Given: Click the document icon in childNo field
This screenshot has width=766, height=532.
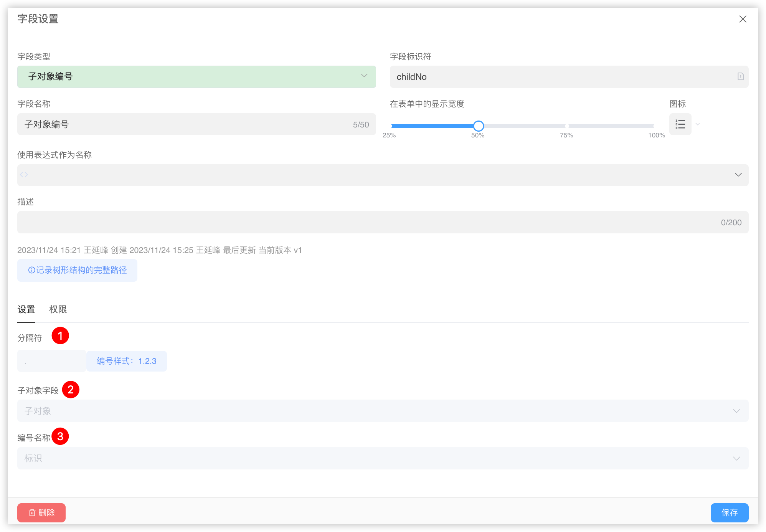Looking at the screenshot, I should point(740,76).
